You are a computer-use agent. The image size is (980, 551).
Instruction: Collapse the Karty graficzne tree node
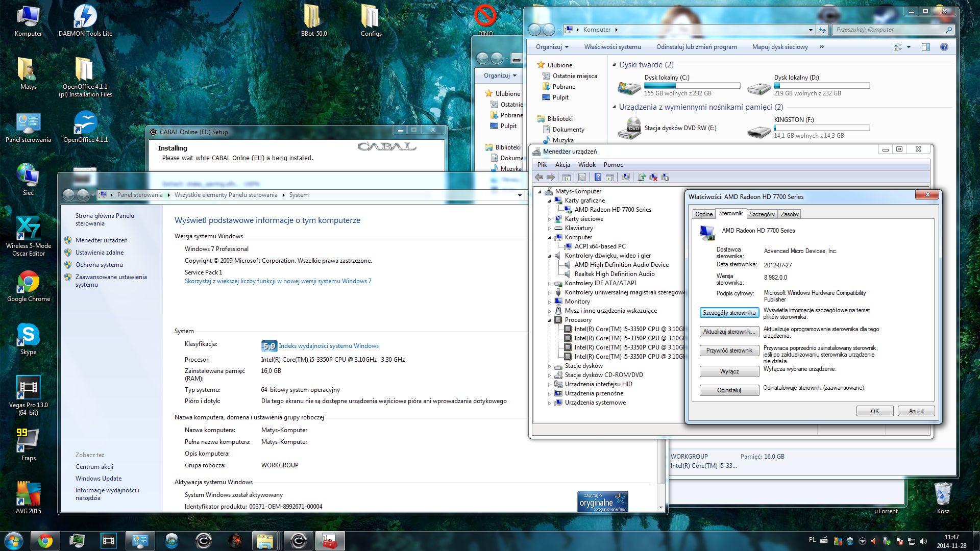(x=550, y=201)
